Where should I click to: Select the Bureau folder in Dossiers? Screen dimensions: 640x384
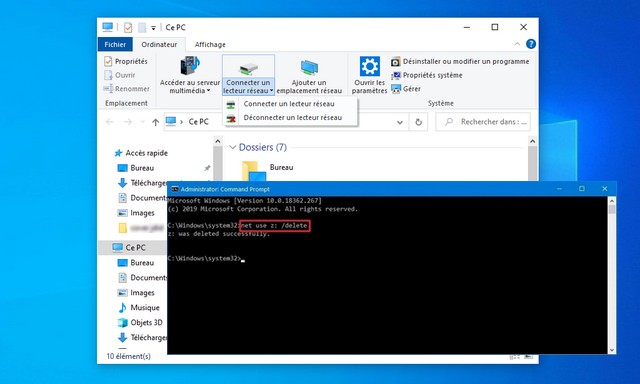tap(267, 170)
